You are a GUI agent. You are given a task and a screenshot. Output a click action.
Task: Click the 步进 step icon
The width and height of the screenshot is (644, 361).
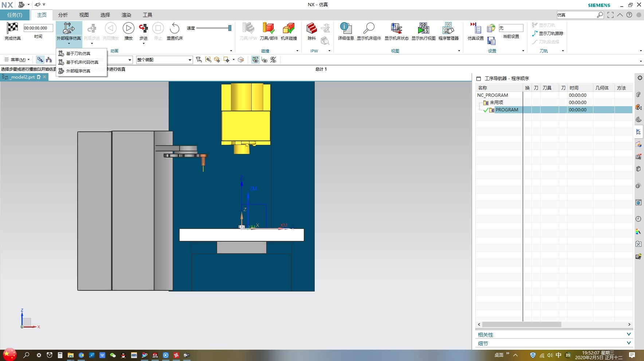pos(144,28)
